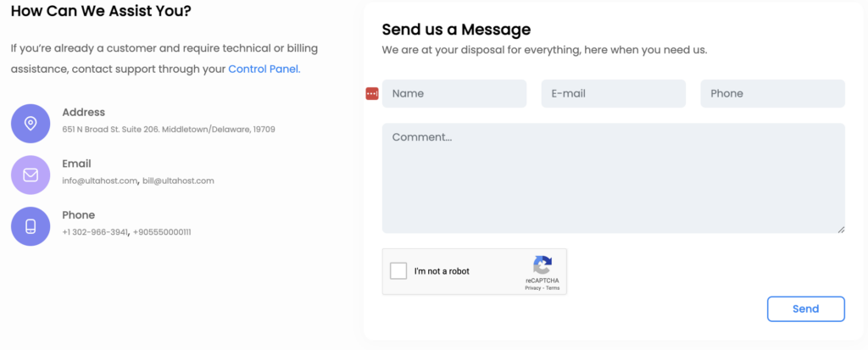
Task: Click the 651 N Broad St address text
Action: (x=169, y=130)
